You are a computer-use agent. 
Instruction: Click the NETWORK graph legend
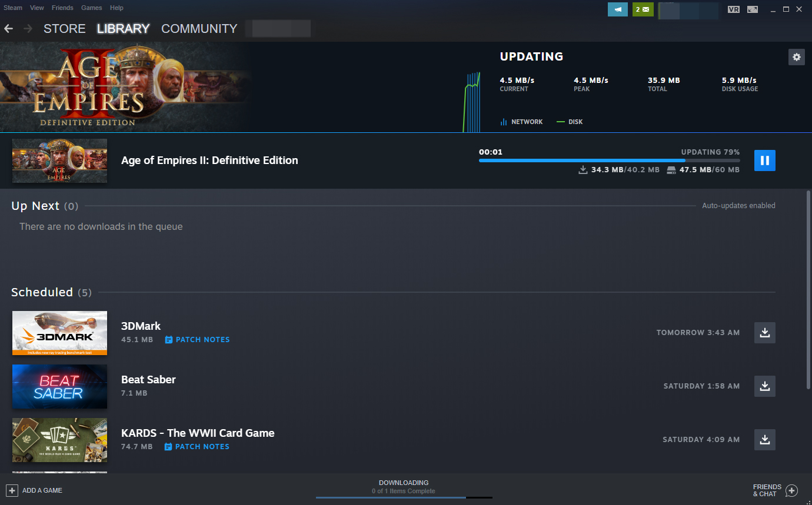click(521, 122)
